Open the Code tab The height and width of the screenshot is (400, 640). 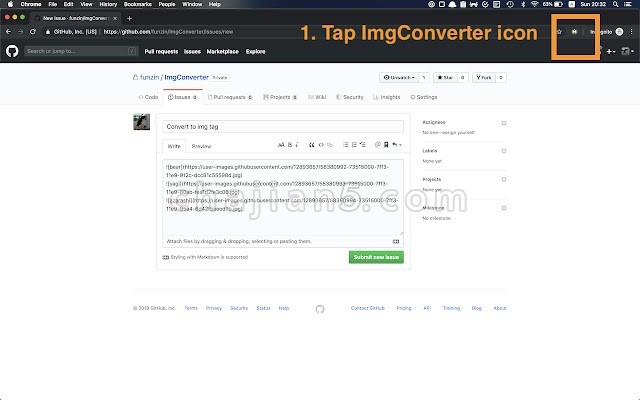(148, 97)
